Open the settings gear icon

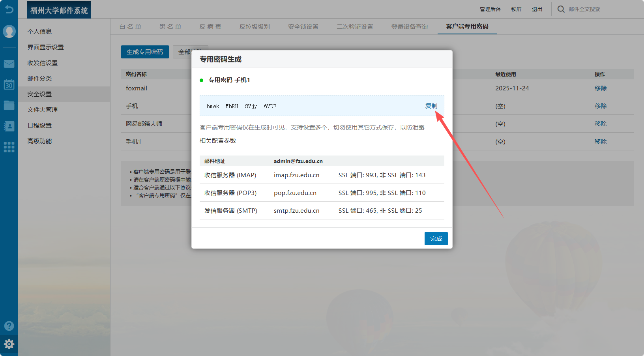(x=9, y=344)
